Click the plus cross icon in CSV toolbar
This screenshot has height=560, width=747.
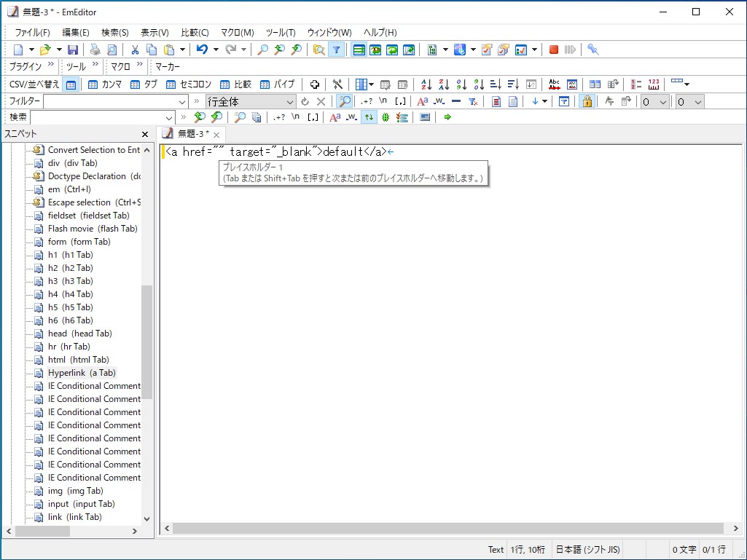314,84
